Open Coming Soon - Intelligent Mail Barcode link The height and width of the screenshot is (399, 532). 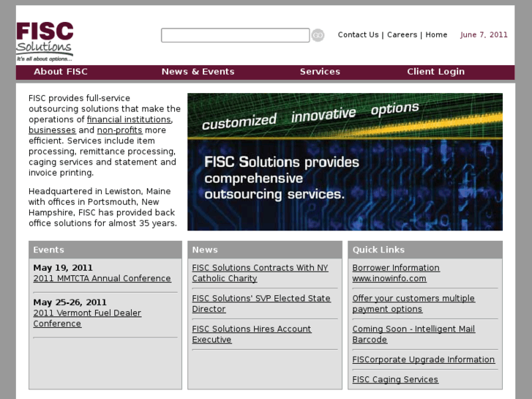pyautogui.click(x=413, y=334)
